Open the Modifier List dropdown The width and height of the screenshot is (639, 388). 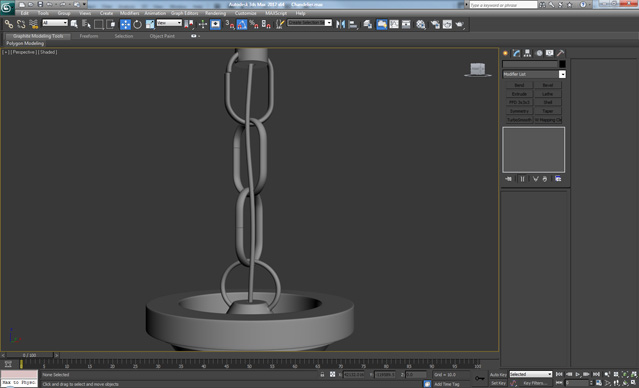[x=534, y=74]
